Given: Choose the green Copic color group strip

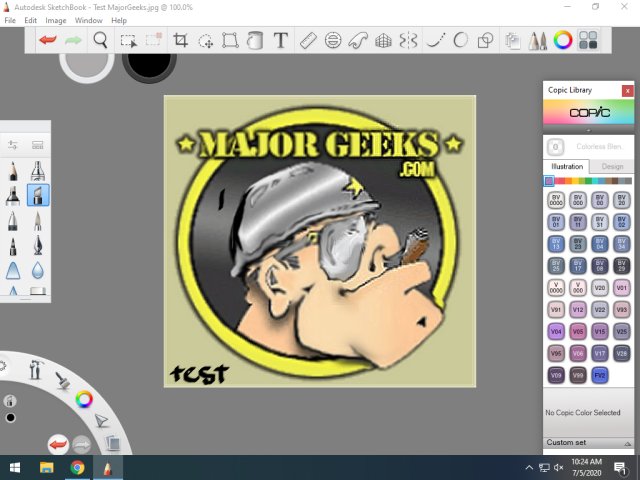Looking at the screenshot, I should (x=588, y=180).
